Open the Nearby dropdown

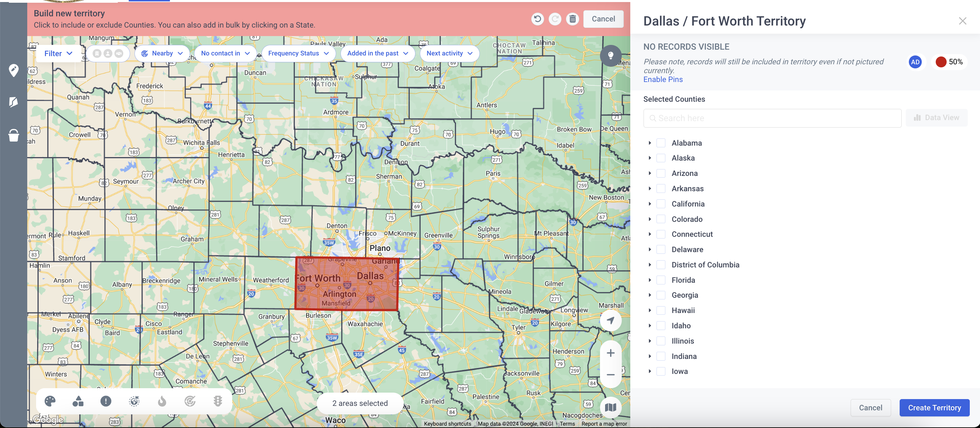162,54
